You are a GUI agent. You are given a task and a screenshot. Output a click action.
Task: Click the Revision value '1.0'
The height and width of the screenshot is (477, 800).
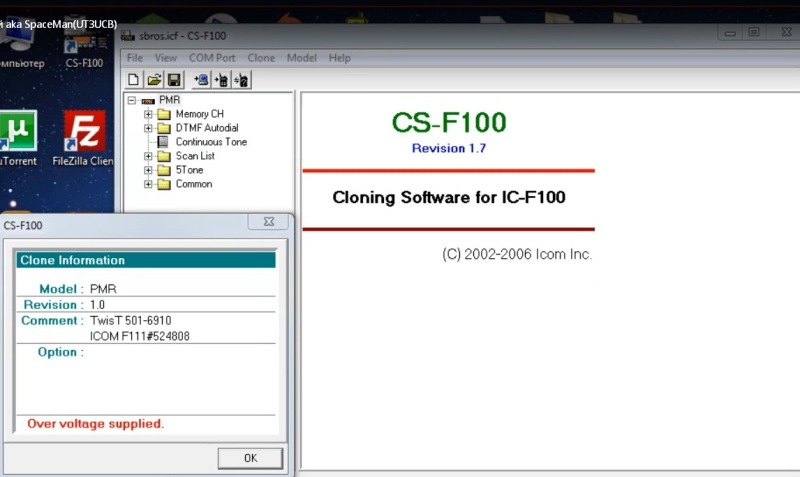[x=97, y=305]
